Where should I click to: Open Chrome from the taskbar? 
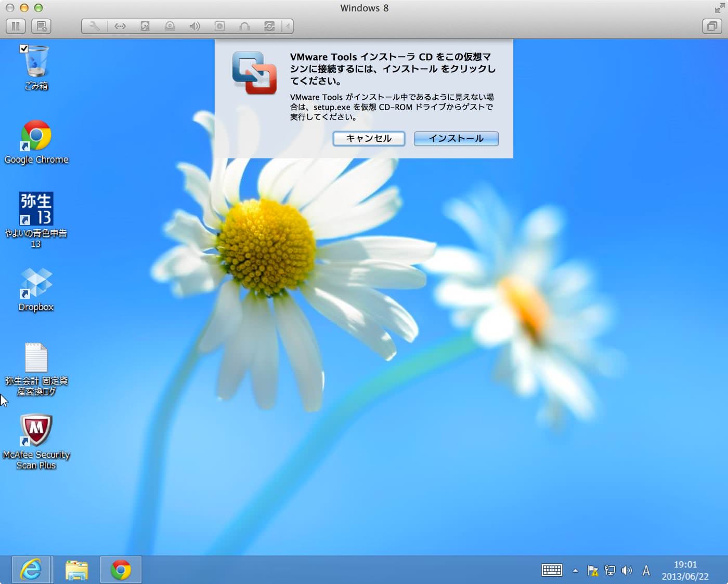tap(121, 570)
